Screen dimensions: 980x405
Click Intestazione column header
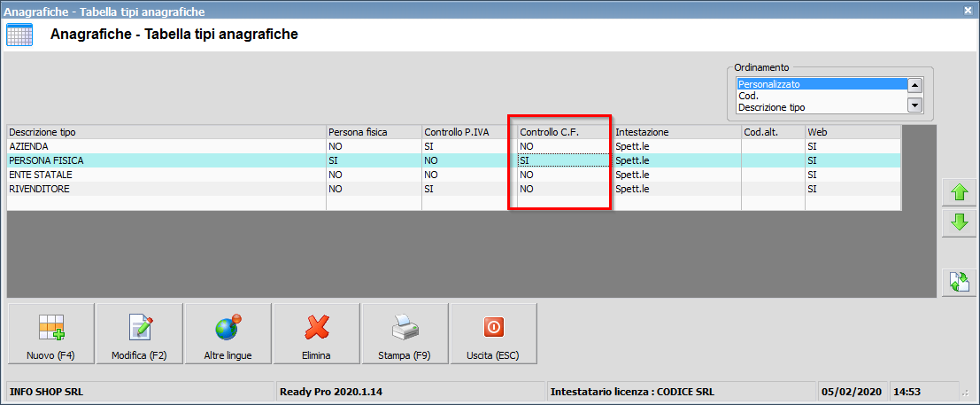coord(677,132)
